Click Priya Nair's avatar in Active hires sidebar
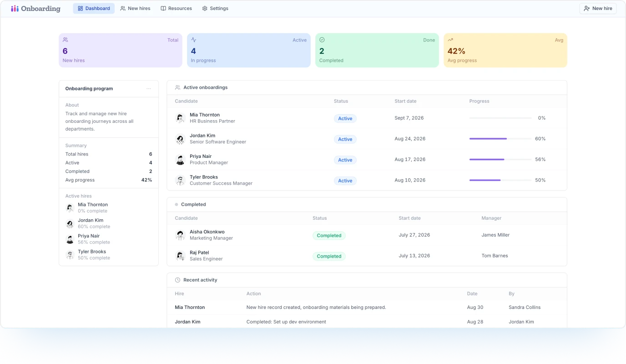 point(70,239)
